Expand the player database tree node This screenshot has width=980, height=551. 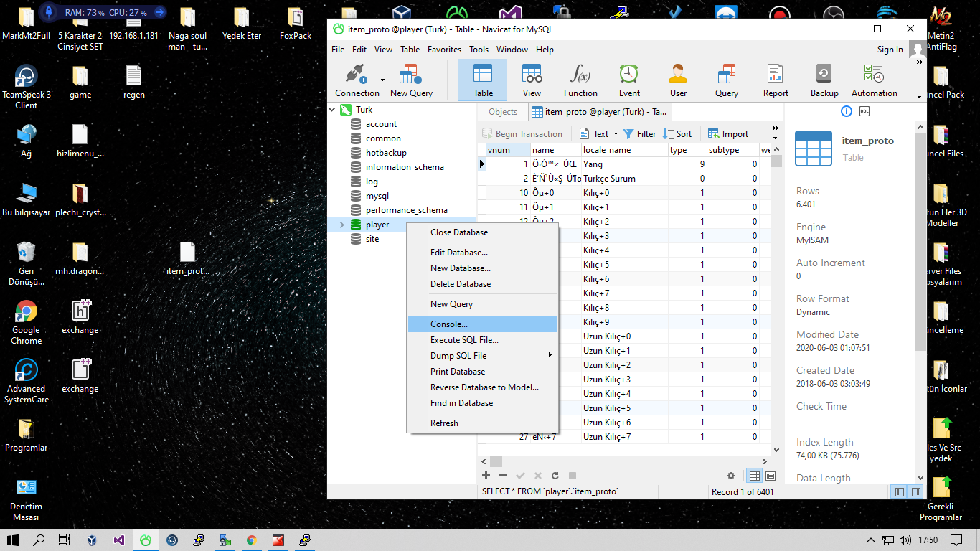341,225
